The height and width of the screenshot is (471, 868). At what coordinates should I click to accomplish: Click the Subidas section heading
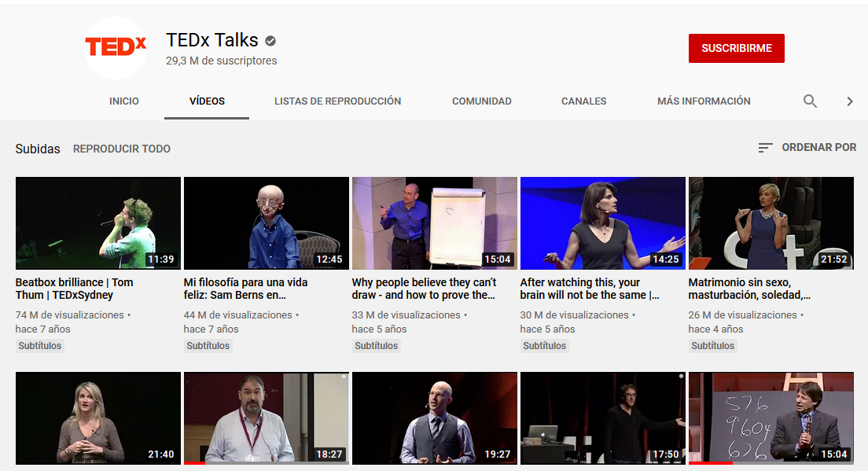click(x=38, y=149)
